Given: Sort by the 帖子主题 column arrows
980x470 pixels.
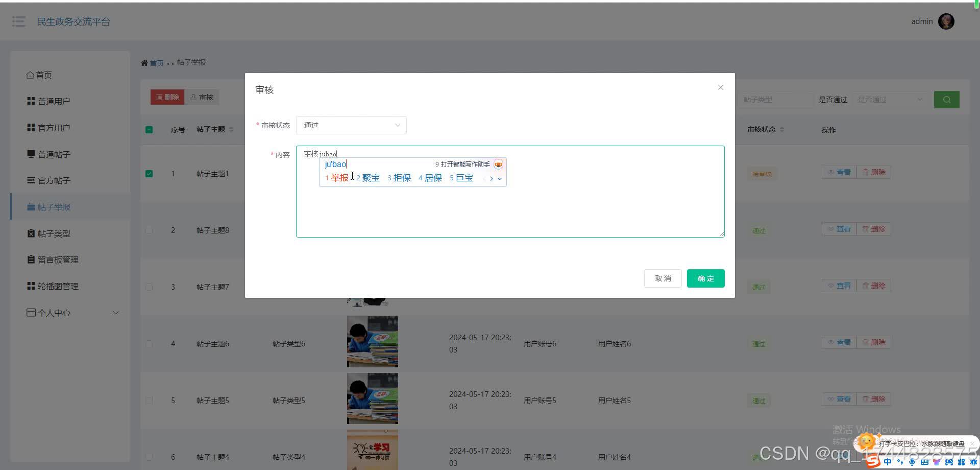Looking at the screenshot, I should tap(231, 130).
